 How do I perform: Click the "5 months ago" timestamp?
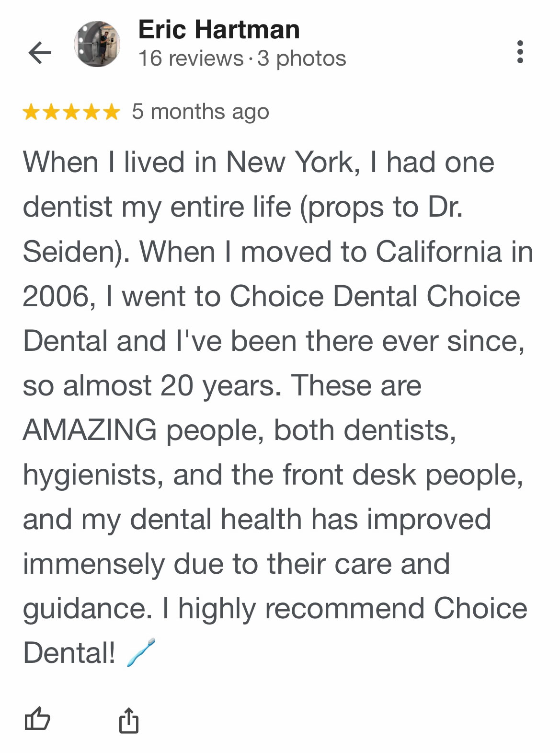click(x=200, y=112)
